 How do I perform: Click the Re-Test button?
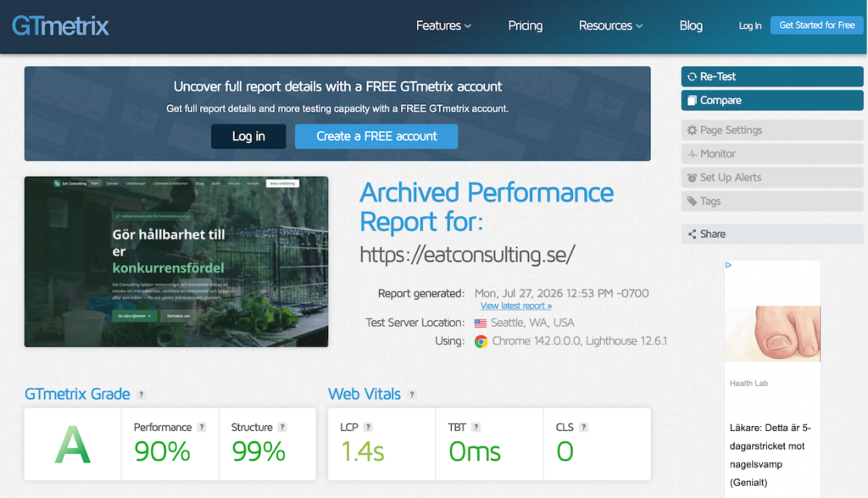[x=772, y=76]
